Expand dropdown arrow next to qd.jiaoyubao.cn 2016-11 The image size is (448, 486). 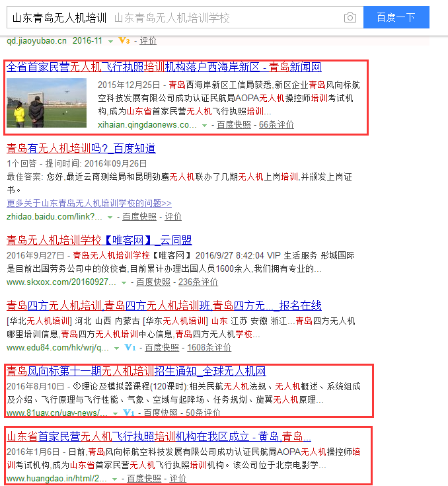point(110,41)
